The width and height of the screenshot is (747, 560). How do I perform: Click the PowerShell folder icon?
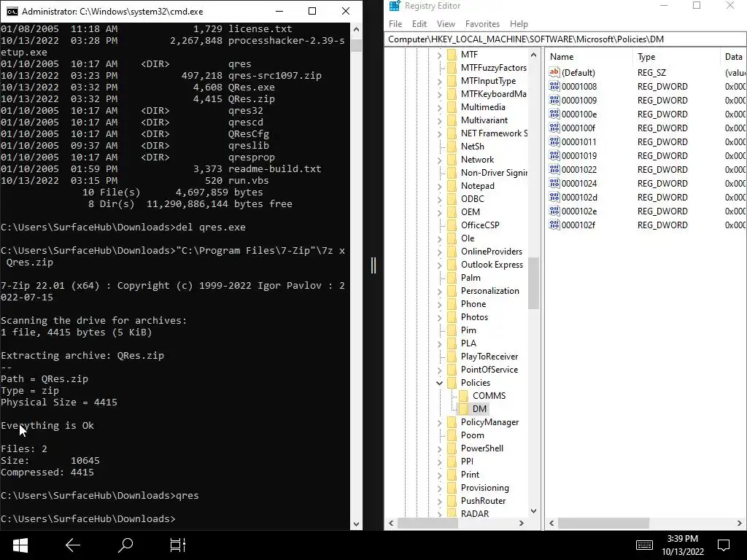452,448
